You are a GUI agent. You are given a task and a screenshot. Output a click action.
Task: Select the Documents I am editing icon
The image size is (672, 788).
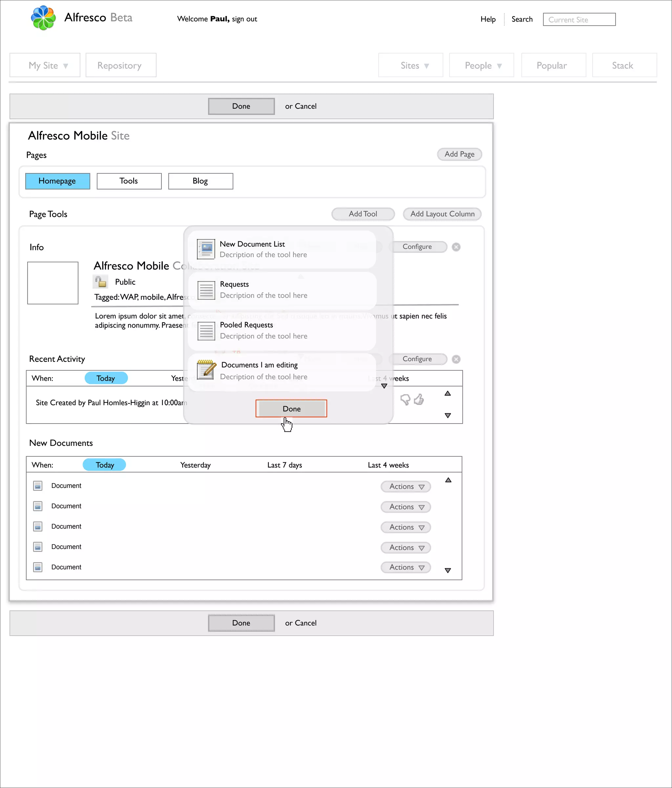coord(206,370)
